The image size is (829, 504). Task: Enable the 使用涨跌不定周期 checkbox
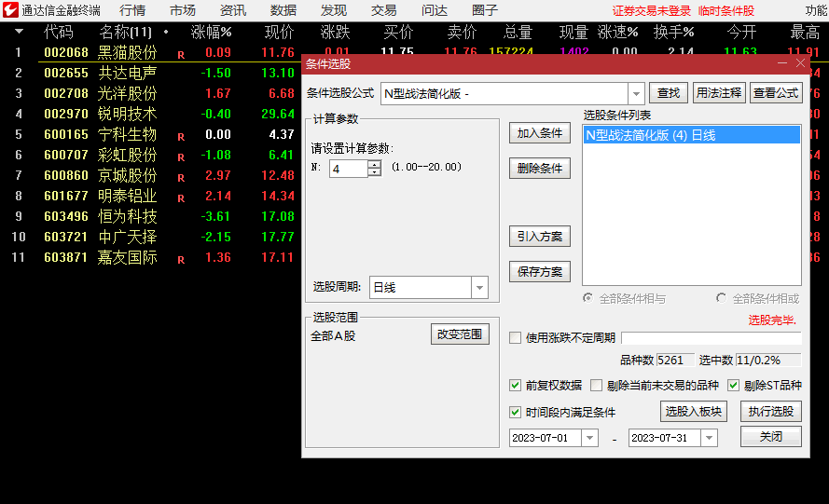[515, 337]
